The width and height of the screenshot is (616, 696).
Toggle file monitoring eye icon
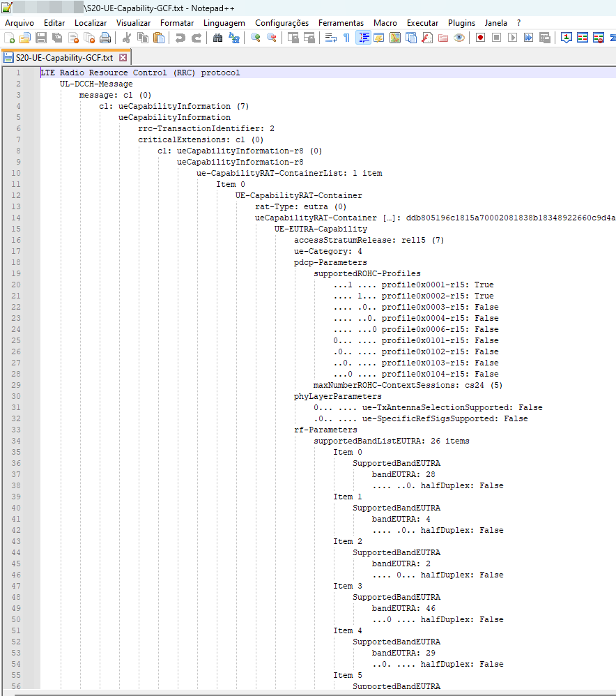coord(459,38)
